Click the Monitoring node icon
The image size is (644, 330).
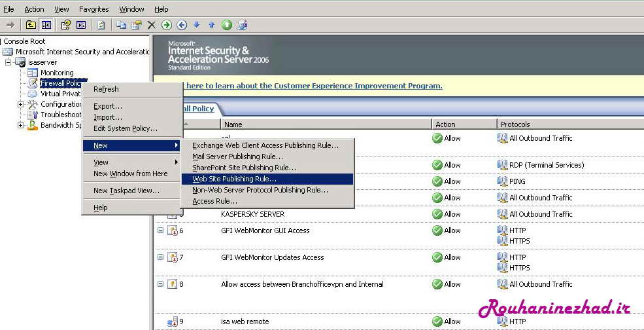tap(33, 73)
